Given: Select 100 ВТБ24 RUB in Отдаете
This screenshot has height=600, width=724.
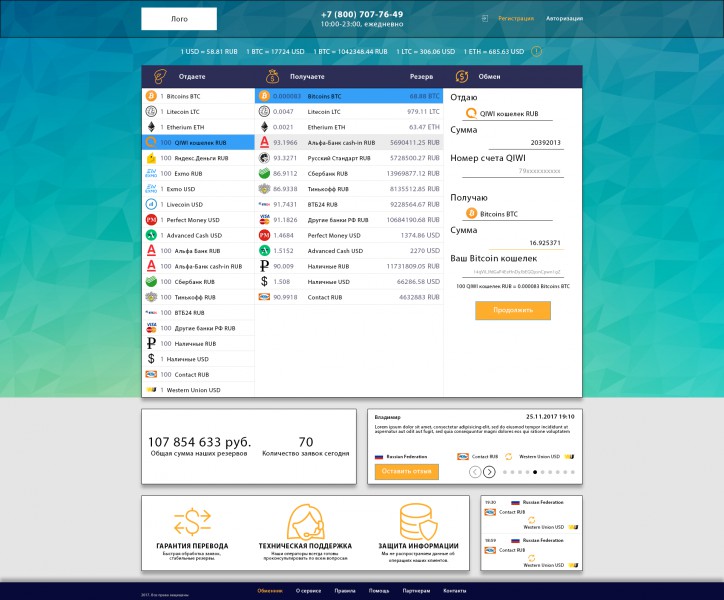Looking at the screenshot, I should coord(198,313).
